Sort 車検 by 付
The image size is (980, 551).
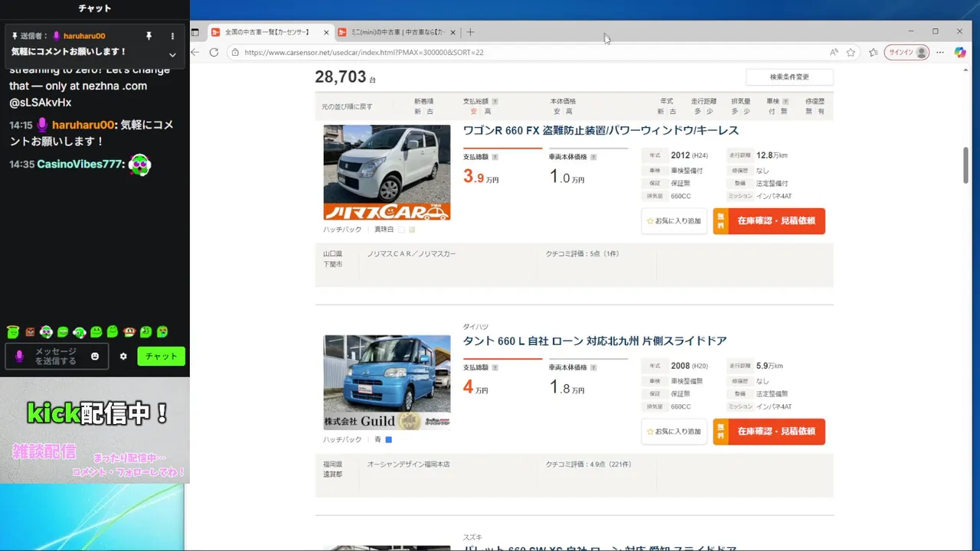[x=771, y=112]
